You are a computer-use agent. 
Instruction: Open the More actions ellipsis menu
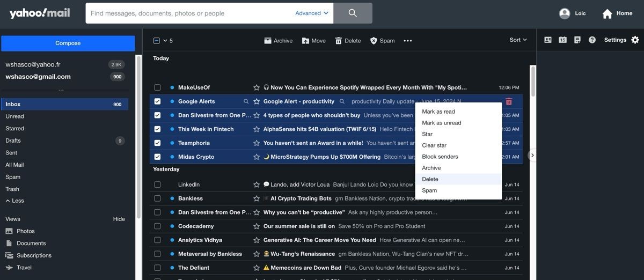(408, 40)
